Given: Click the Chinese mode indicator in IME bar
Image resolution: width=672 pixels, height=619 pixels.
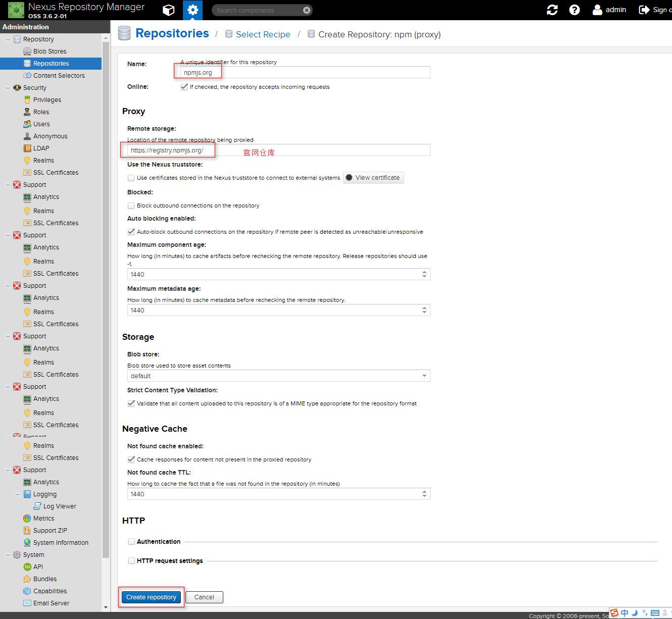Looking at the screenshot, I should click(625, 613).
